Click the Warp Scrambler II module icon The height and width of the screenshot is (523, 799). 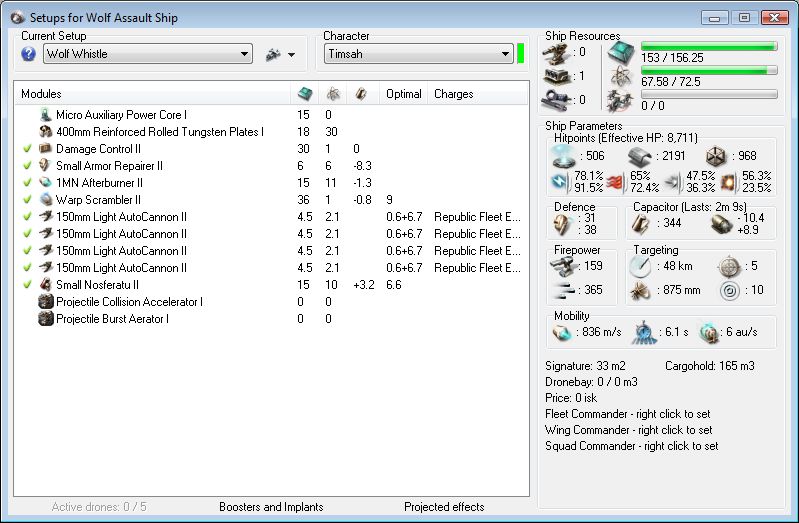click(x=46, y=199)
